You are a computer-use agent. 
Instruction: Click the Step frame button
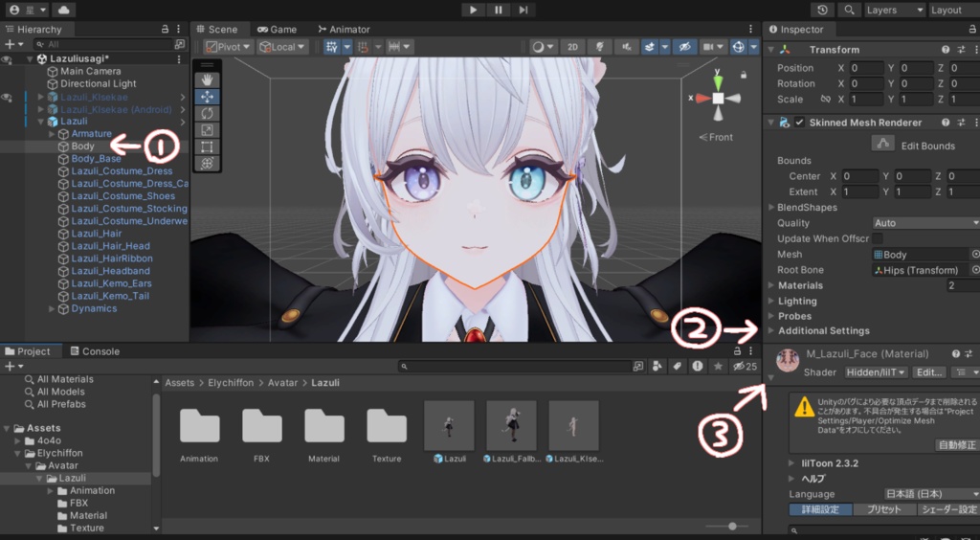(523, 10)
